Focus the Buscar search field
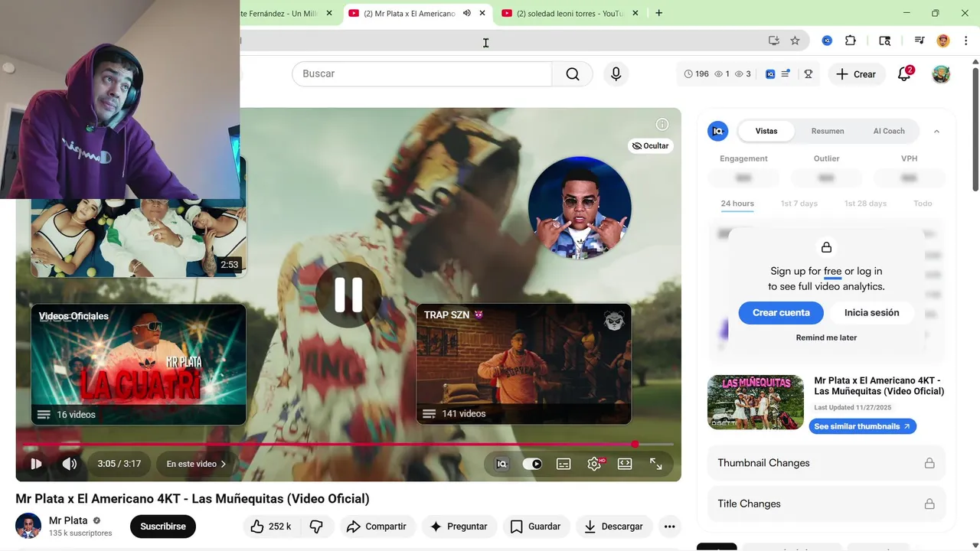Viewport: 980px width, 551px height. (x=422, y=74)
